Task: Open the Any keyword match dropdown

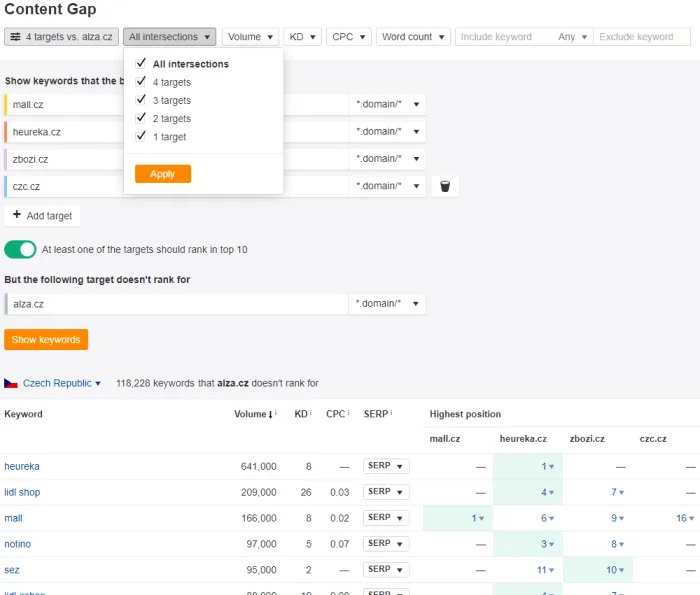Action: click(572, 37)
